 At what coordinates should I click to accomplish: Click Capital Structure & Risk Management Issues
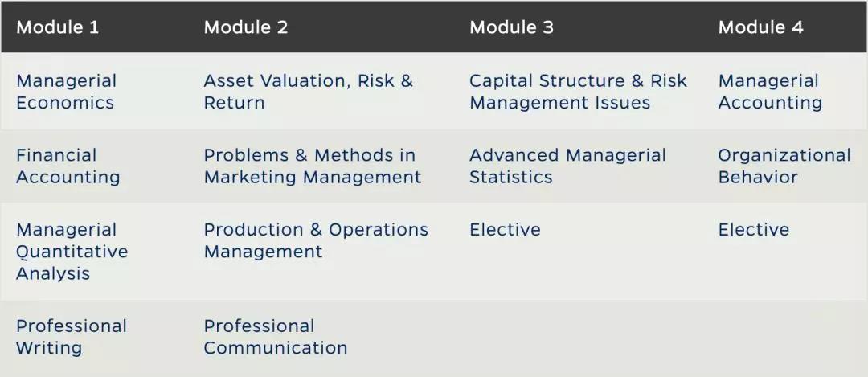click(578, 92)
